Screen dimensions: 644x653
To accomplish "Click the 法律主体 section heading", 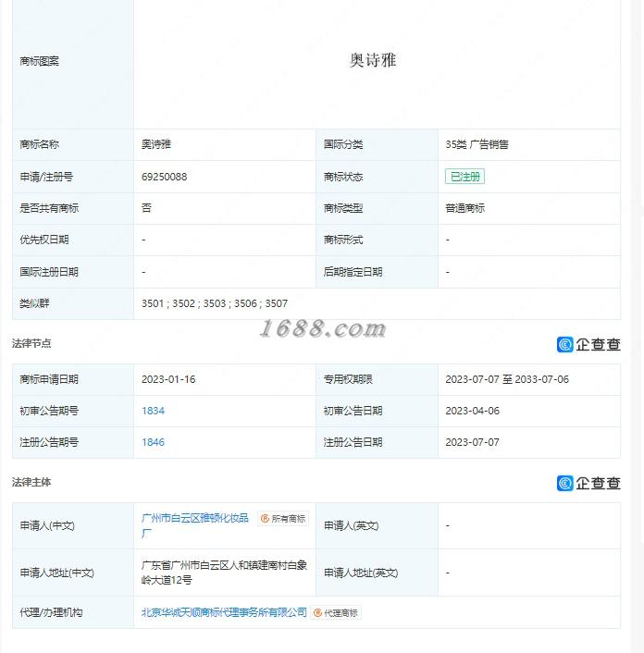I will coord(31,482).
